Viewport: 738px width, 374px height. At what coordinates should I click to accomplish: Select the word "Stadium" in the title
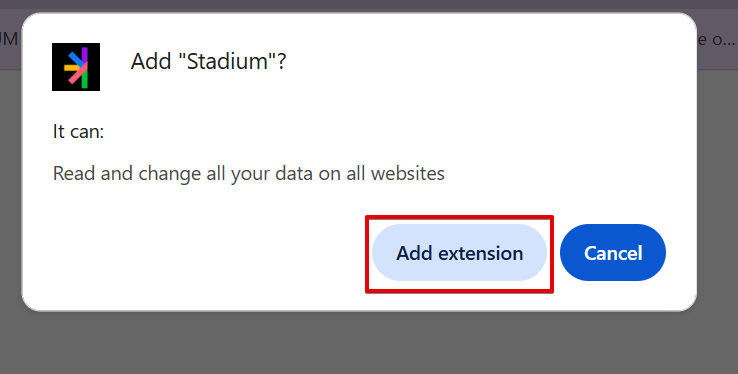pyautogui.click(x=227, y=62)
